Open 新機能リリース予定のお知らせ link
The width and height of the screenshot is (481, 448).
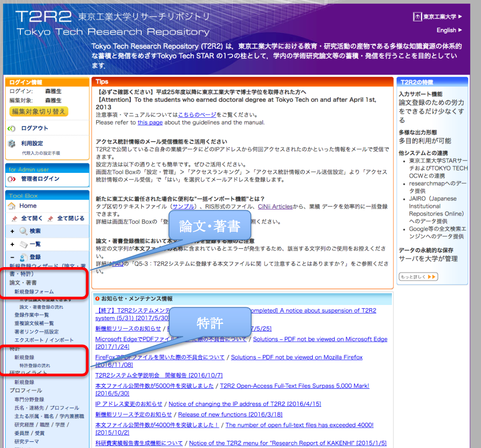point(134,414)
